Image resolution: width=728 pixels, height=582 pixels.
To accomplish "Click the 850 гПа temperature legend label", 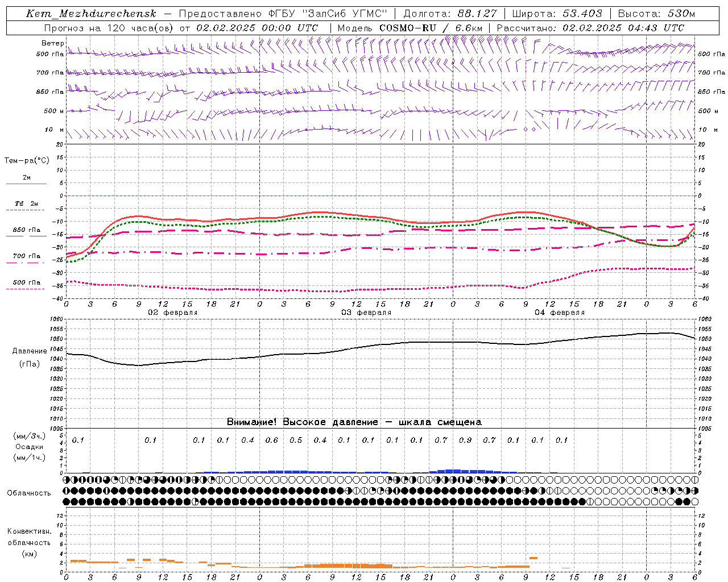I will (x=26, y=230).
